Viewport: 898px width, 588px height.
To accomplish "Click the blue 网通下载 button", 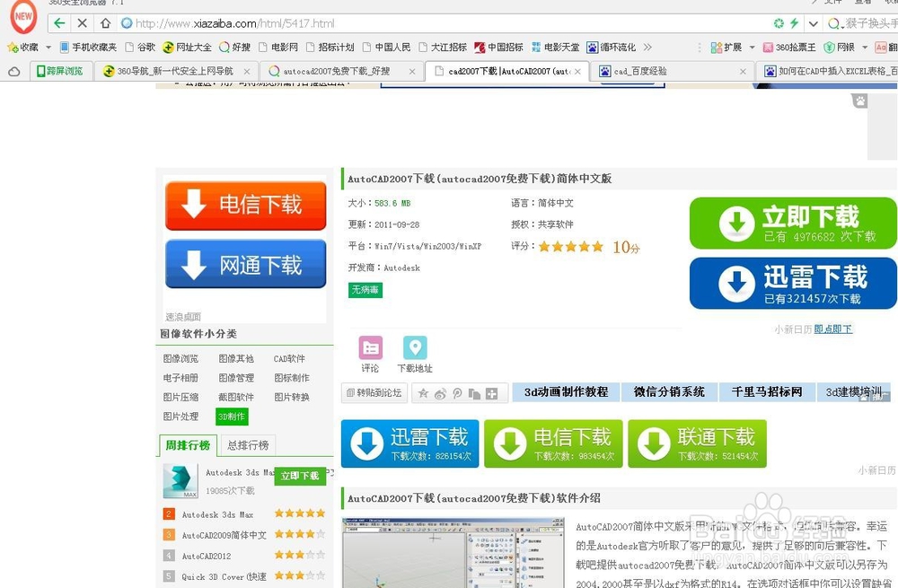I will [x=246, y=264].
